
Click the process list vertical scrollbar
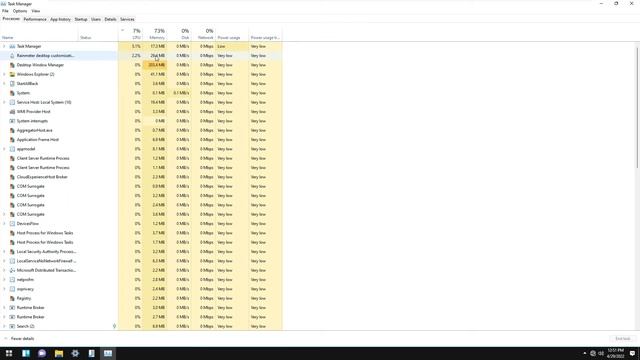637,107
